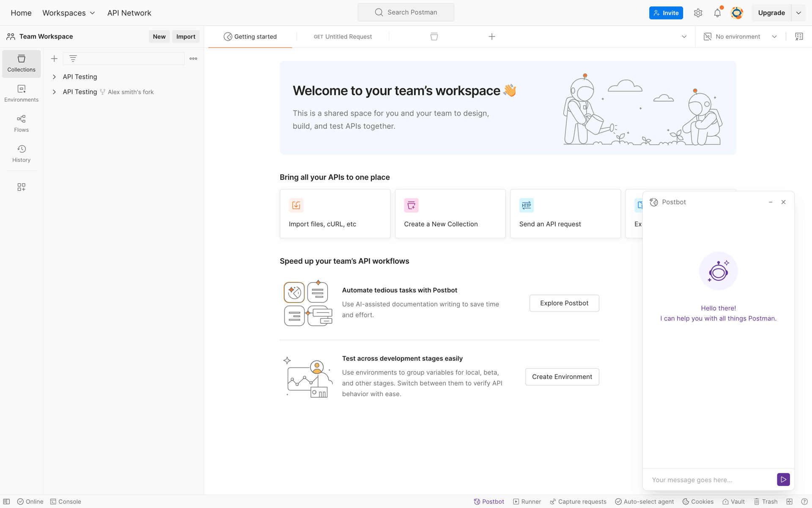Viewport: 812px width, 508px height.
Task: Open collections view more options (three dots)
Action: pyautogui.click(x=193, y=58)
